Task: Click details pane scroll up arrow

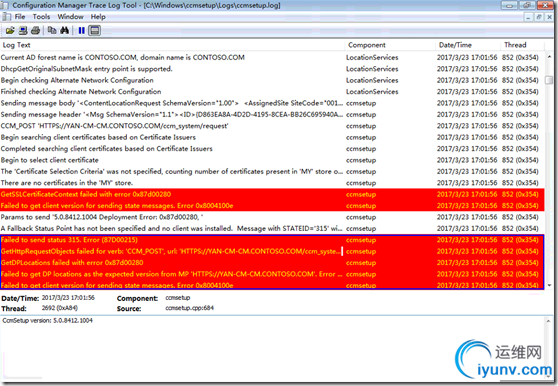Action: [548, 321]
